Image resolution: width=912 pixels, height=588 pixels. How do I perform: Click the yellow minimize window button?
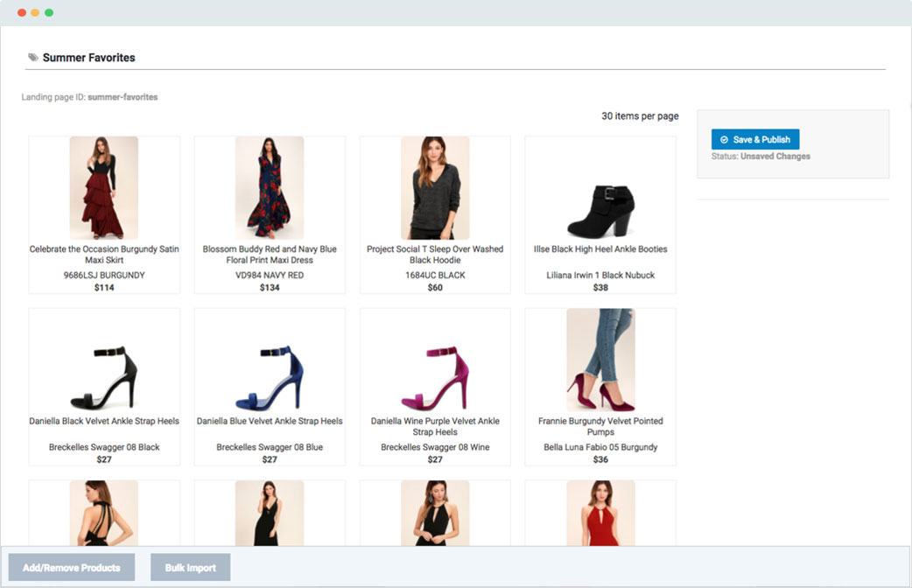pyautogui.click(x=35, y=12)
